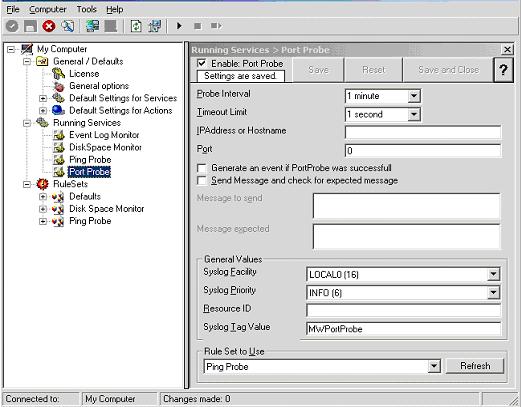Viewport: 521px width, 407px height.
Task: Click the IPAddress or Hostname input field
Action: point(423,132)
